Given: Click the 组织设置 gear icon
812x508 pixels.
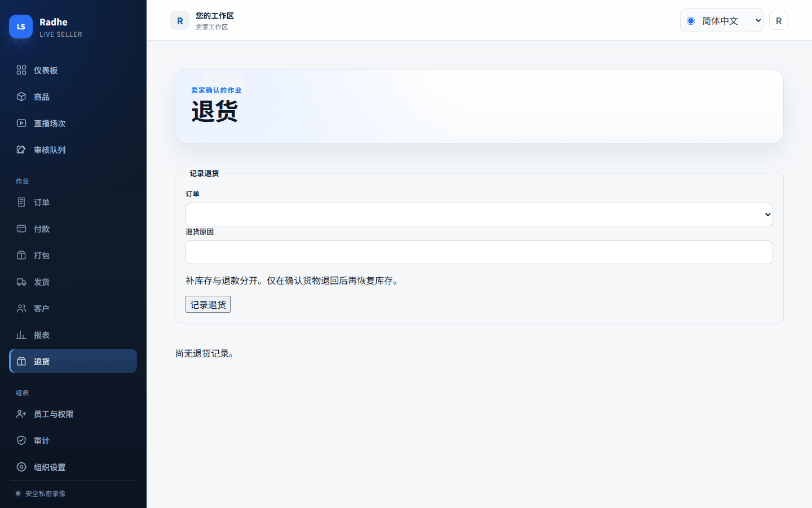Looking at the screenshot, I should click(21, 467).
